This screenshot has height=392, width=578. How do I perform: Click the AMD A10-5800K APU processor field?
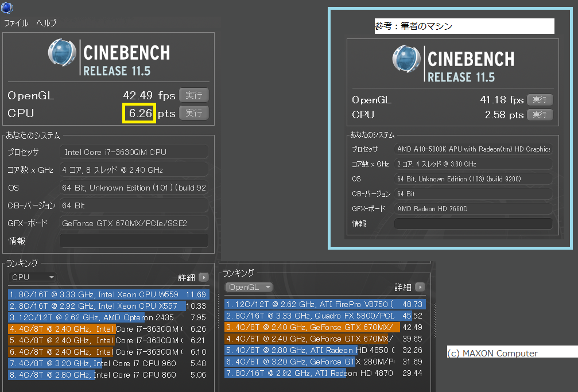474,149
